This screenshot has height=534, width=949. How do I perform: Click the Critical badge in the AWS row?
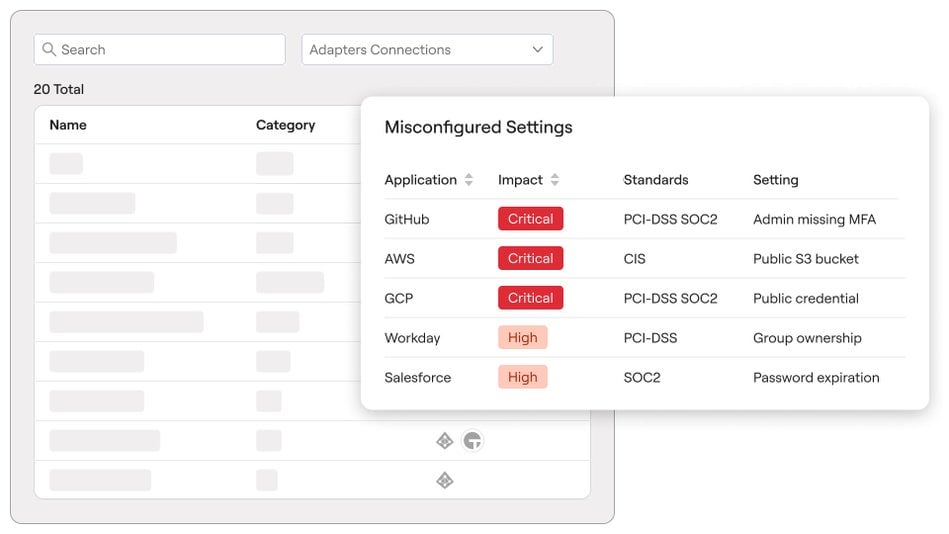coord(530,259)
